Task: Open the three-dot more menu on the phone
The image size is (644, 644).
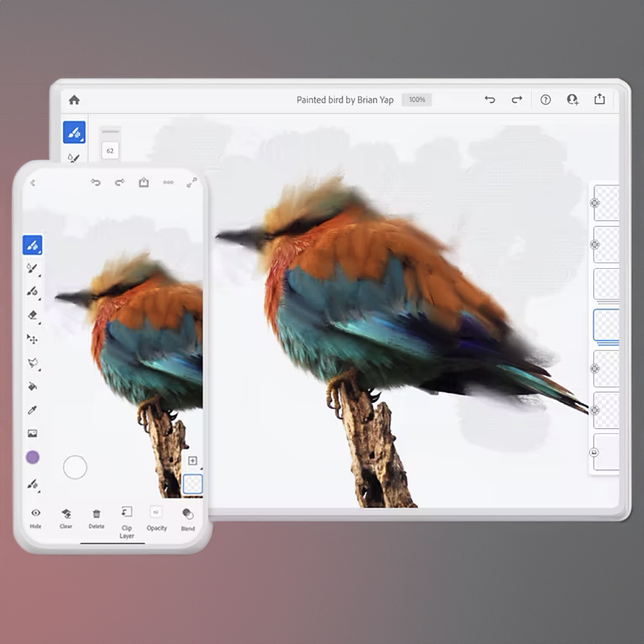Action: (169, 182)
